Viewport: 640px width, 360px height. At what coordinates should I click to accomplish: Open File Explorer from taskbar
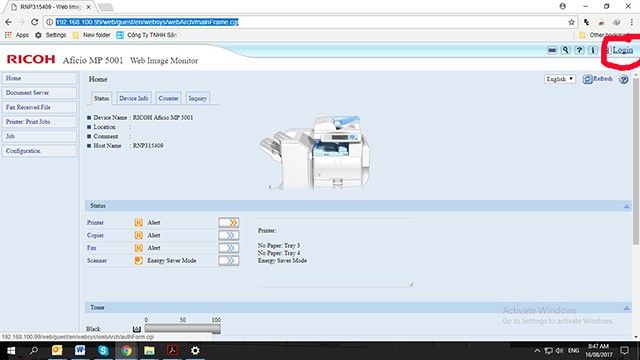point(149,351)
